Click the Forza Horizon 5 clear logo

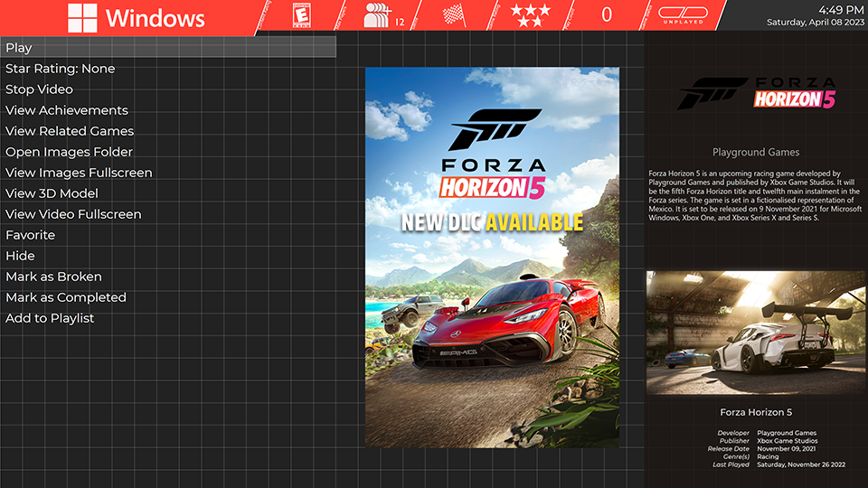point(756,93)
